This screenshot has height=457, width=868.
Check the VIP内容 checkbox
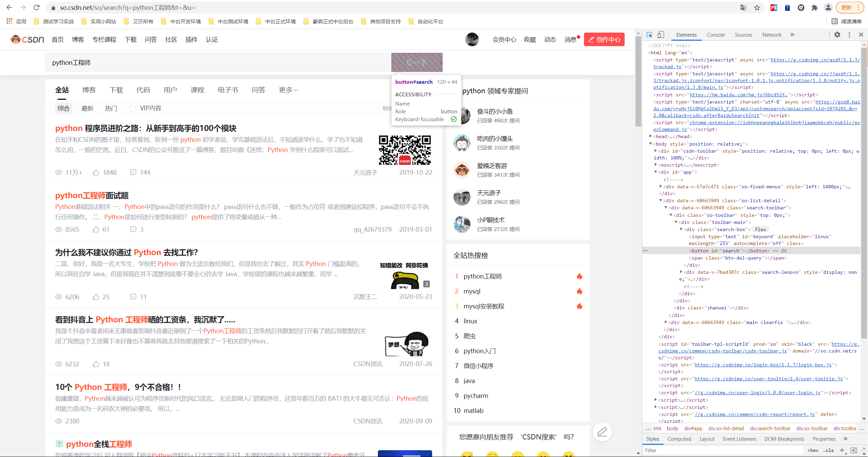click(133, 108)
